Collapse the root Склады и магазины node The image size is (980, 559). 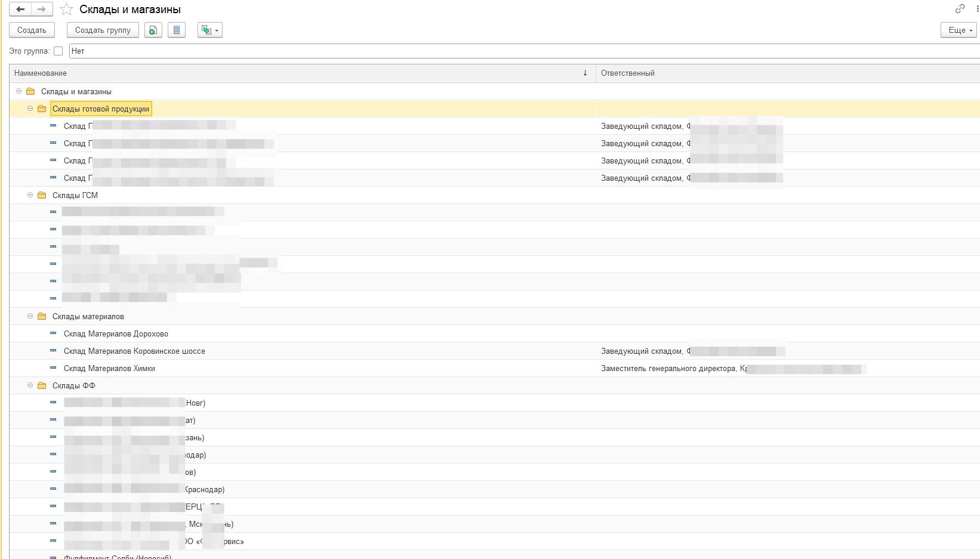(x=19, y=91)
